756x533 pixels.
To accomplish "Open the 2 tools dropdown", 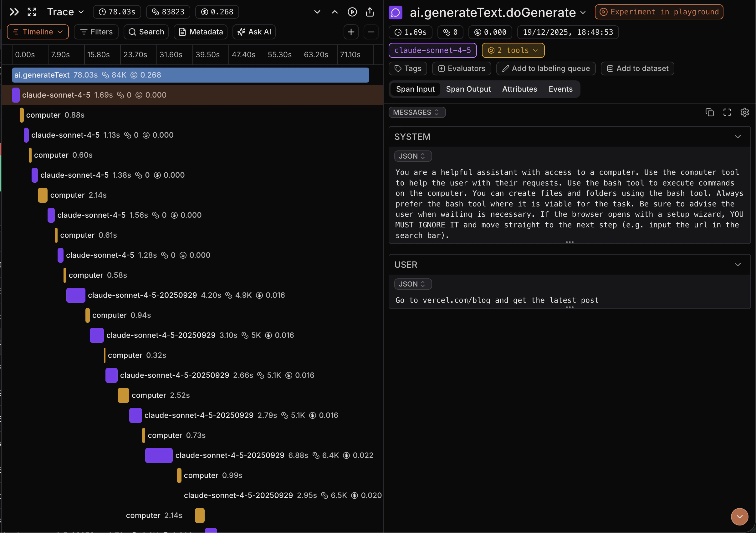I will tap(513, 50).
